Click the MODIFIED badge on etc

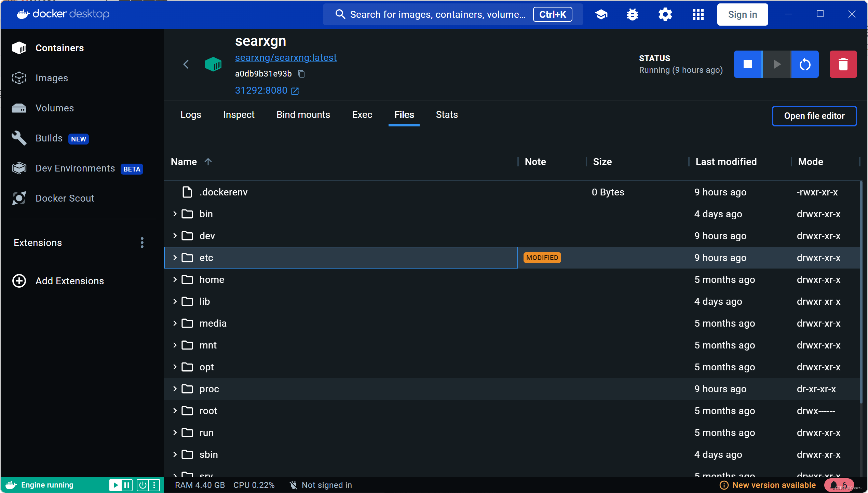click(x=542, y=258)
